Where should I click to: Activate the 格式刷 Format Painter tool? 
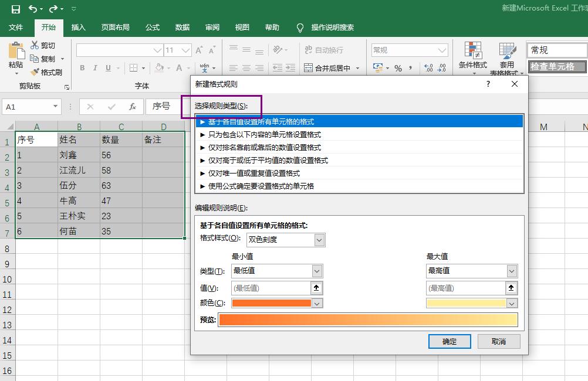pyautogui.click(x=48, y=72)
